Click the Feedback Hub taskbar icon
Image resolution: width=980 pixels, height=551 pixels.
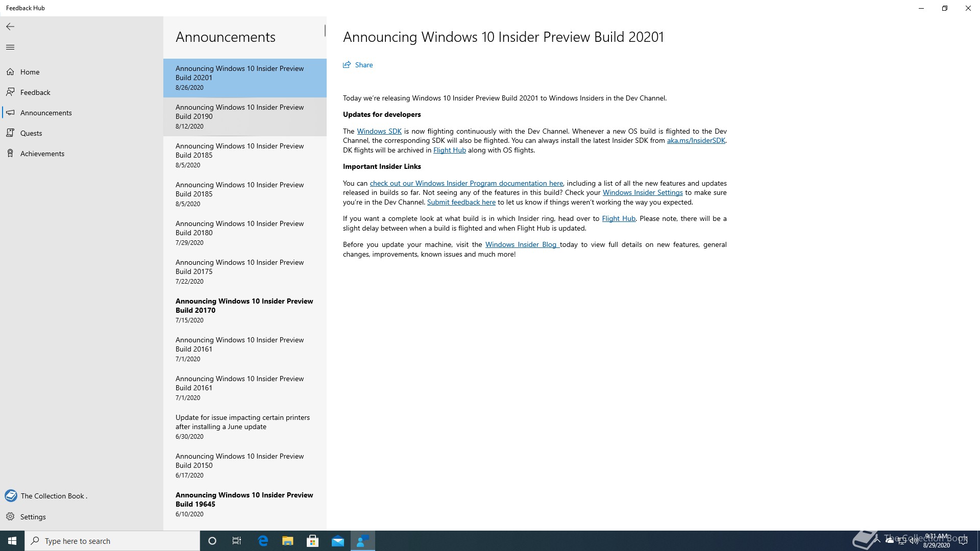pyautogui.click(x=363, y=541)
